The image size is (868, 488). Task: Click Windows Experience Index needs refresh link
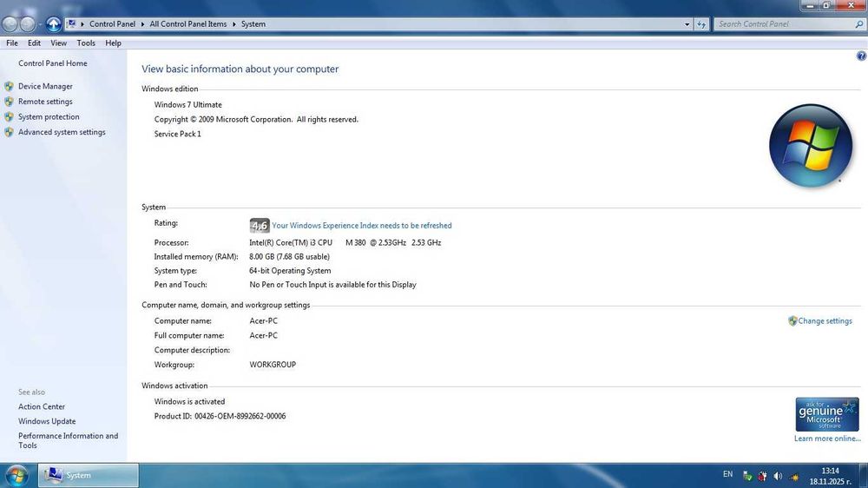(x=361, y=226)
